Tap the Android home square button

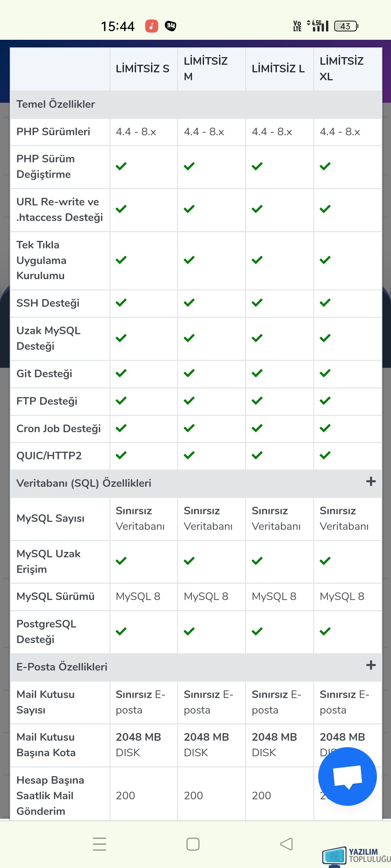pos(193,844)
